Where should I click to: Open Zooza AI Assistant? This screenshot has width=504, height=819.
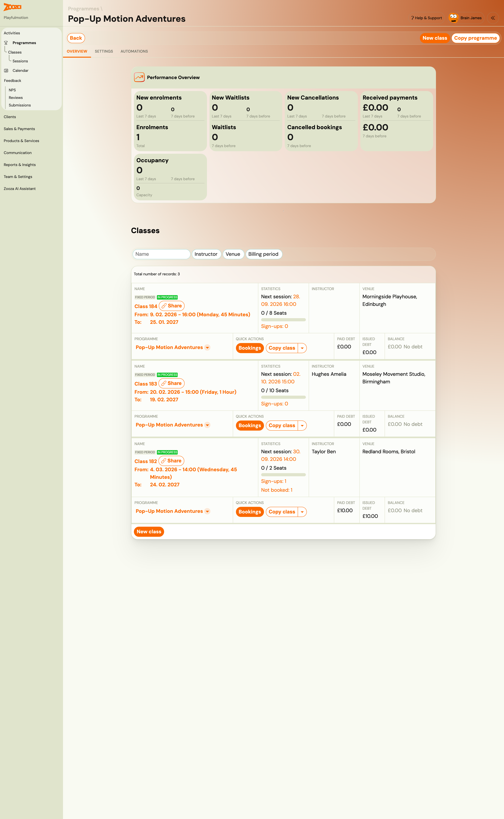click(20, 189)
